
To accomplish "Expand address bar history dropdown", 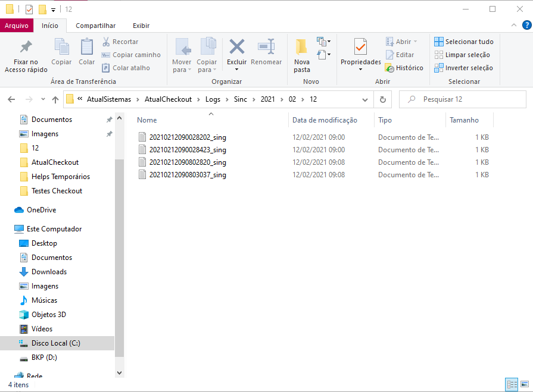I will 364,100.
